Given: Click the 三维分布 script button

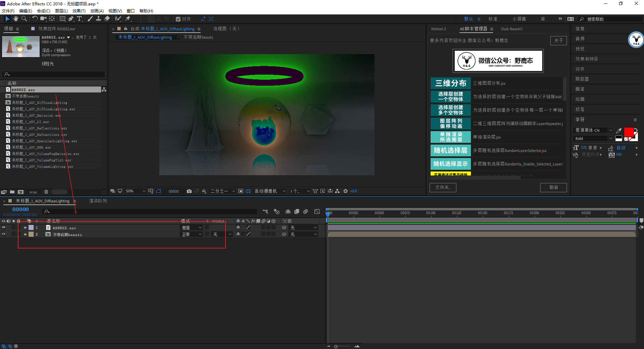Looking at the screenshot, I should 450,83.
